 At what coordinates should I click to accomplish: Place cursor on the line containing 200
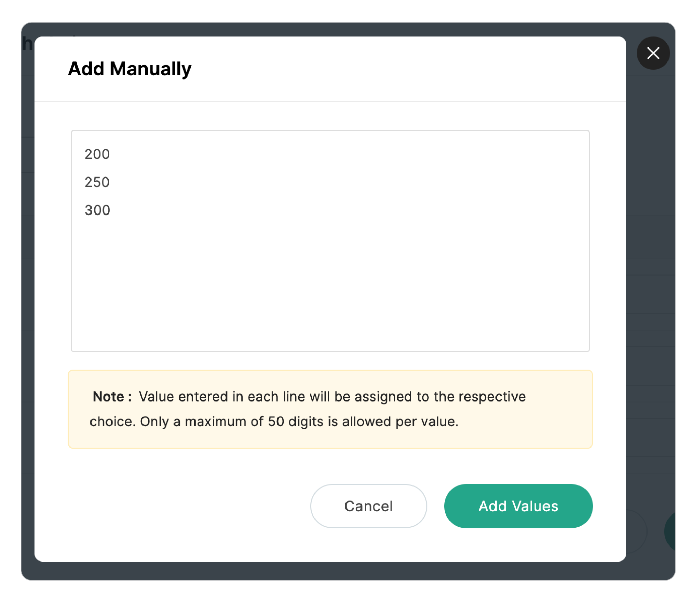pyautogui.click(x=97, y=154)
